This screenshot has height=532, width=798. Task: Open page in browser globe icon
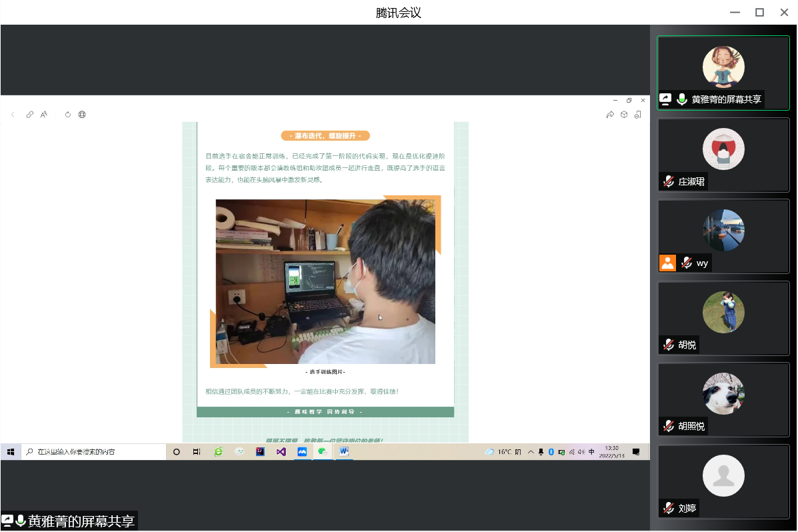82,115
